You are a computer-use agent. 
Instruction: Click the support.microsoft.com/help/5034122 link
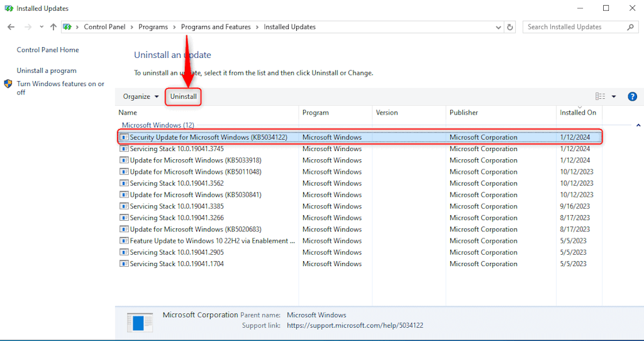355,325
